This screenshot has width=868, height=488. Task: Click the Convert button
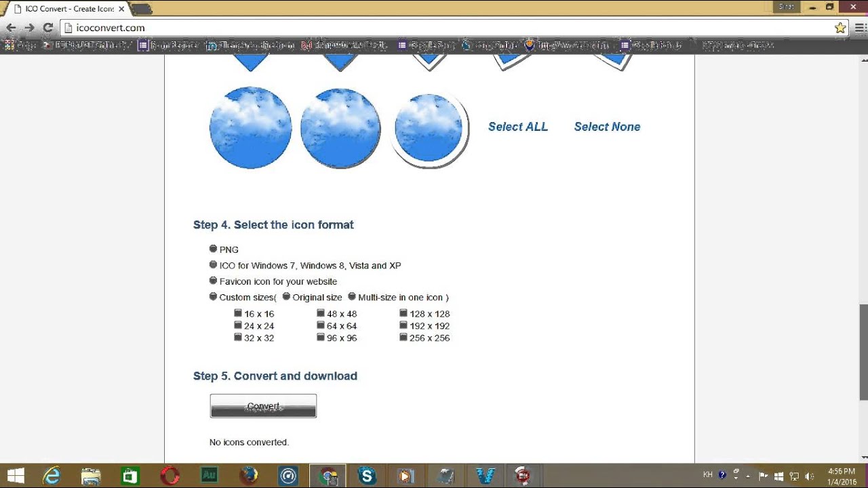[x=263, y=405]
